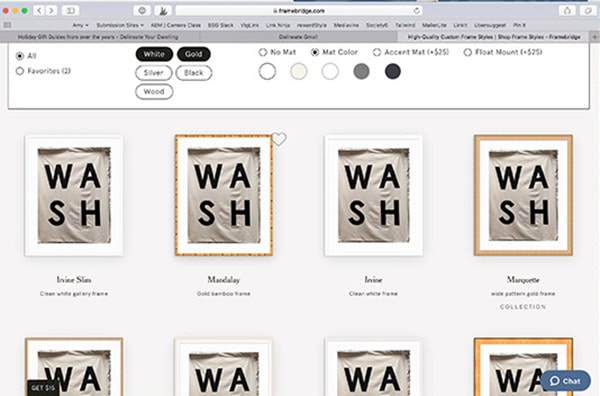This screenshot has width=600, height=396.
Task: Open the Mediavine bookmark
Action: (x=346, y=25)
